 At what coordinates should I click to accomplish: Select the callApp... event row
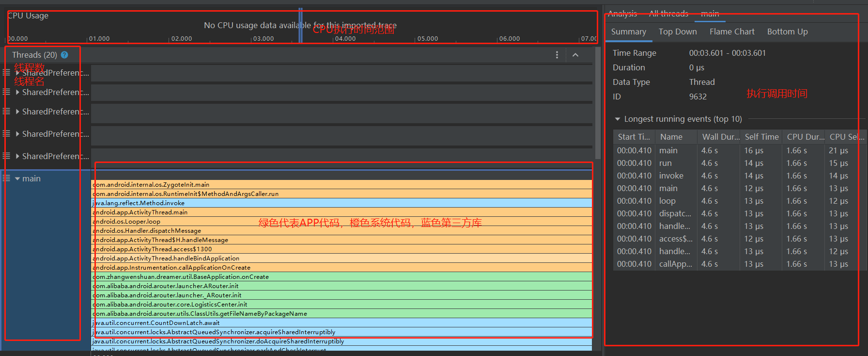[x=740, y=264]
